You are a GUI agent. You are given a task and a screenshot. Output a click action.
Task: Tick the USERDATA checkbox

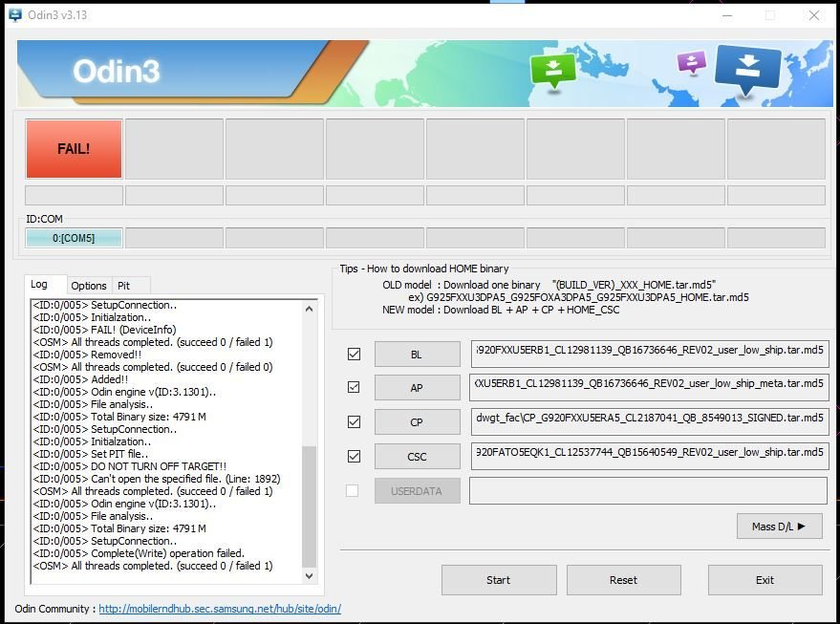[x=352, y=490]
